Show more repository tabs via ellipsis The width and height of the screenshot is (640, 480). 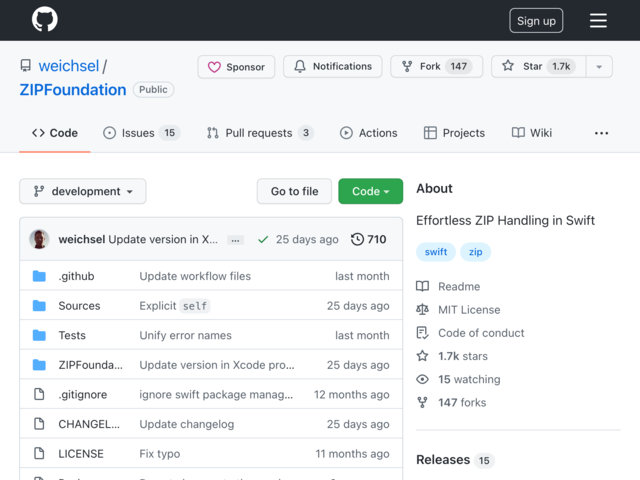point(601,133)
